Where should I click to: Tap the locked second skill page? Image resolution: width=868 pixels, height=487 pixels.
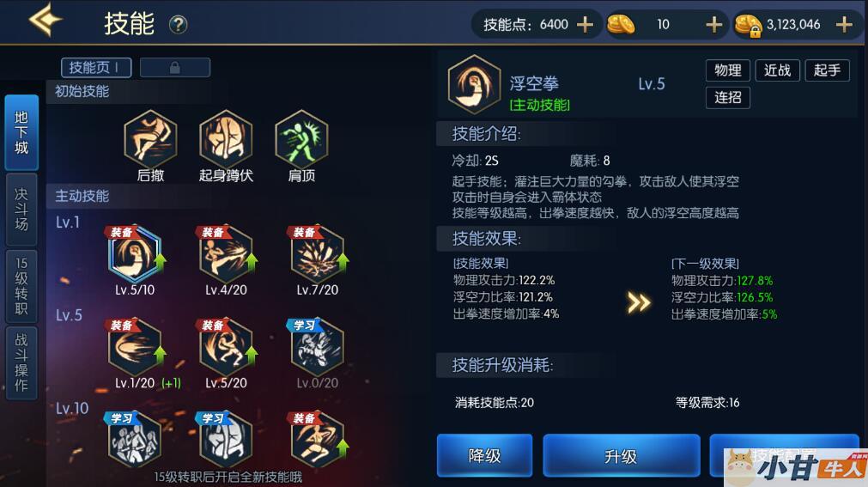[x=175, y=68]
